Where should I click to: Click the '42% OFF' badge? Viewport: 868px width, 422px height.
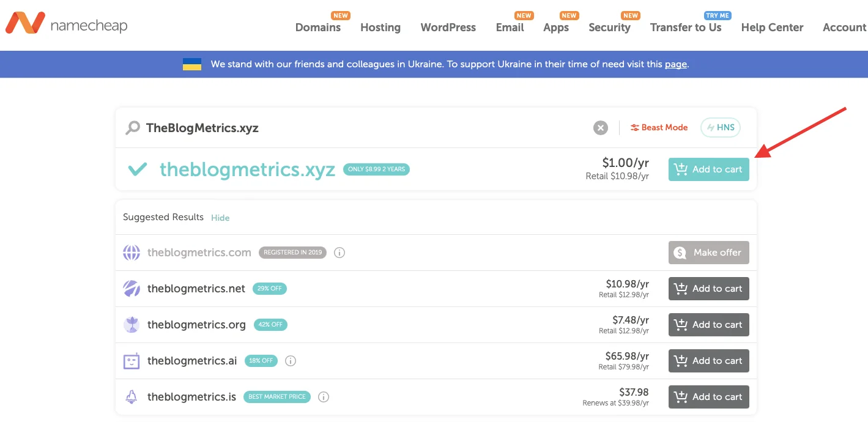click(x=270, y=325)
